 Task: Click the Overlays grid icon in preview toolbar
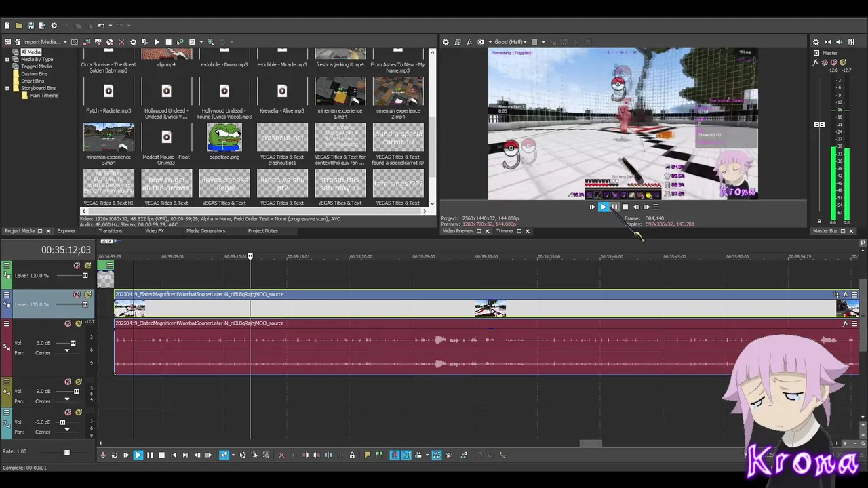coord(534,42)
